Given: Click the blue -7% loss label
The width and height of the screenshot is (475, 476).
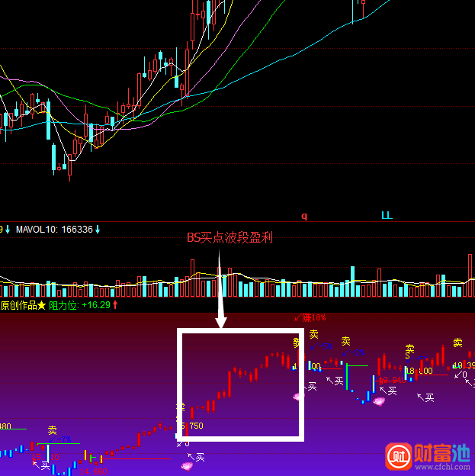Looking at the screenshot, I should [x=60, y=439].
